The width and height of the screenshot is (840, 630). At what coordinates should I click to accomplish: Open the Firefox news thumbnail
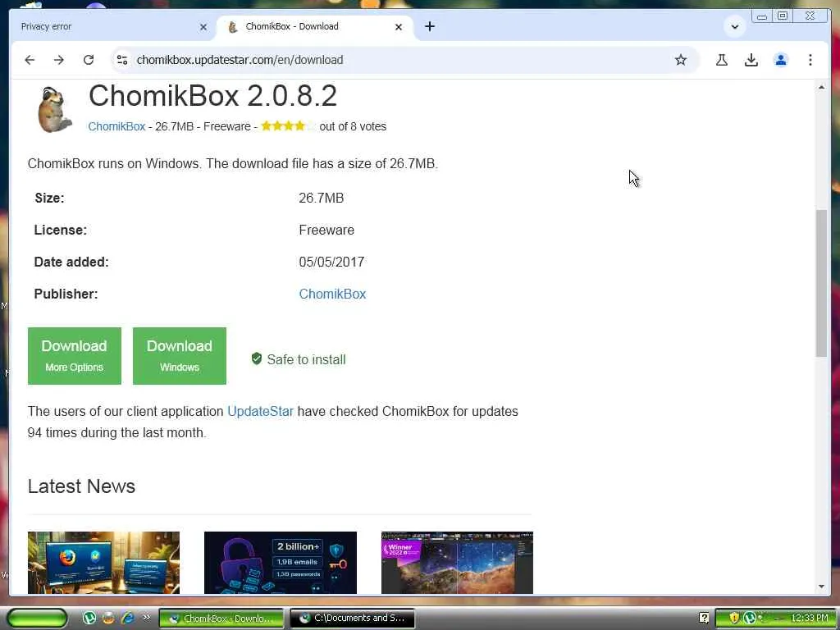[103, 563]
